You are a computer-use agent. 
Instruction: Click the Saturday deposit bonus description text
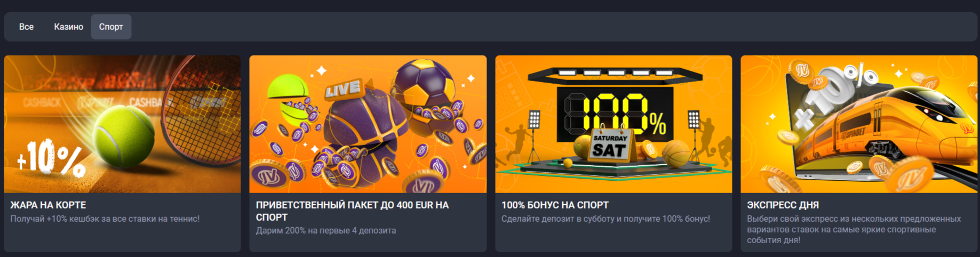[605, 219]
